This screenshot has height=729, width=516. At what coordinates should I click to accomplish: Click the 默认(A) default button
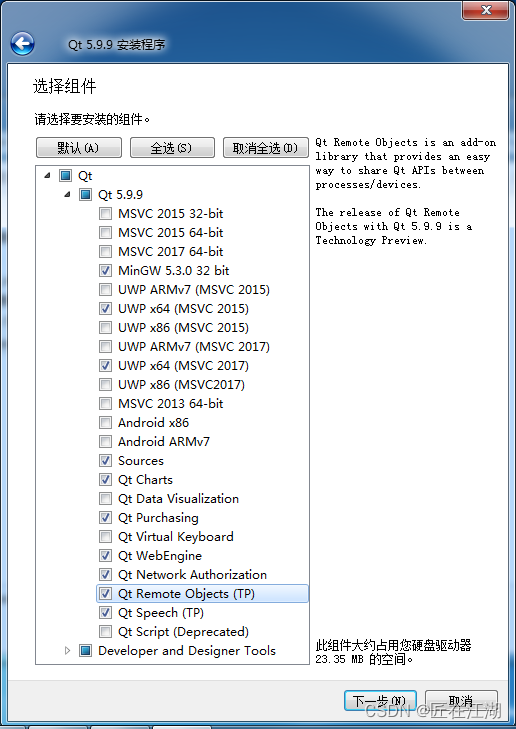79,148
